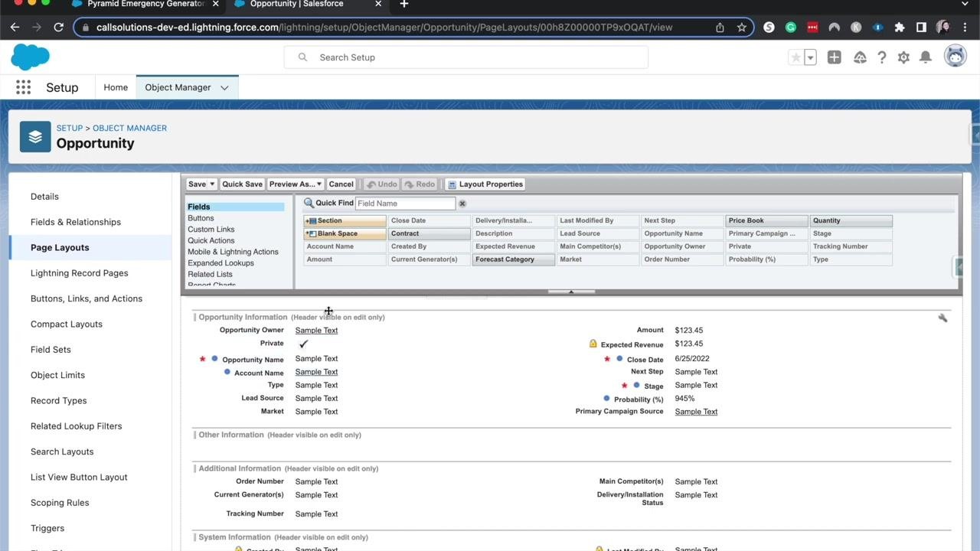Close the Opportunity | Salesforce tab

pos(378,5)
